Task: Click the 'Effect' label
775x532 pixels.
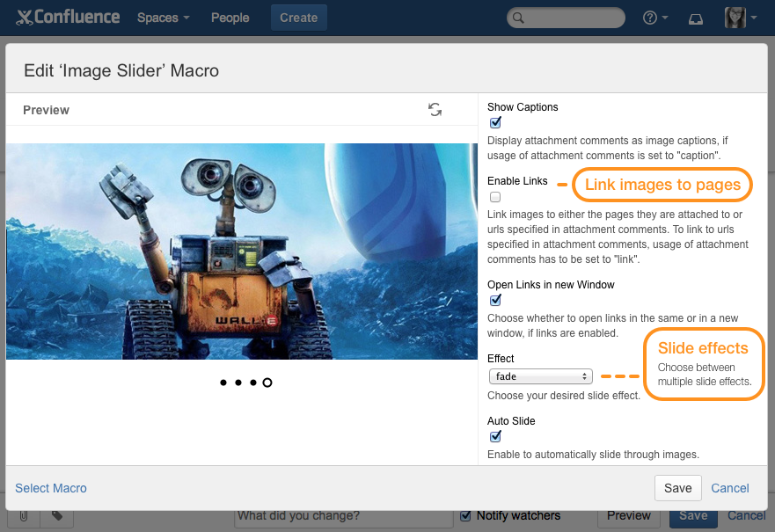Action: click(x=501, y=359)
